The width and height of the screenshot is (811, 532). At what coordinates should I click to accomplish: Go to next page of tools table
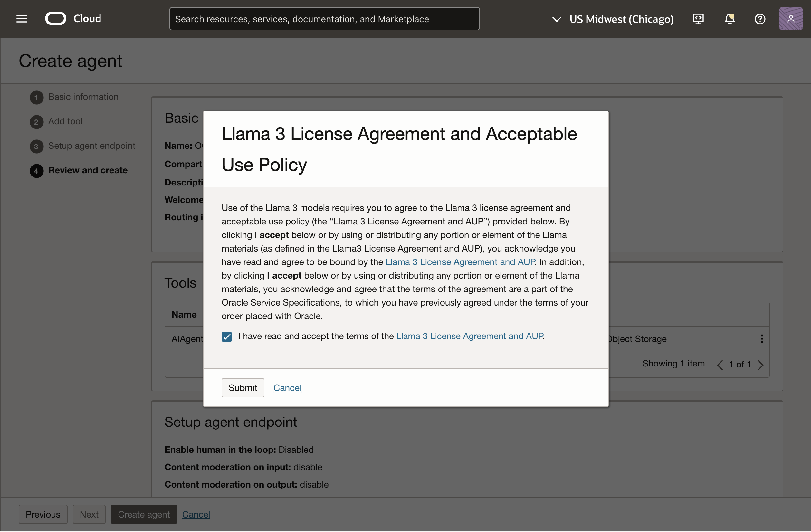(760, 365)
